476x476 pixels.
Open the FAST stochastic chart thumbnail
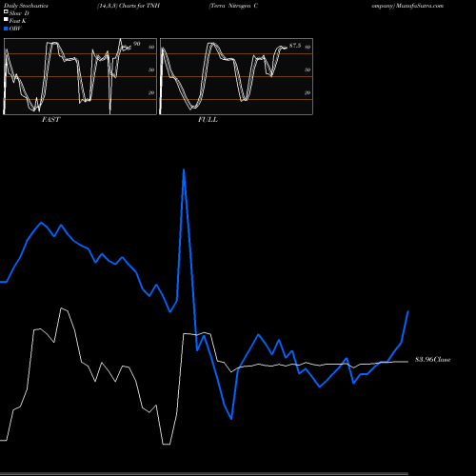pyautogui.click(x=80, y=76)
